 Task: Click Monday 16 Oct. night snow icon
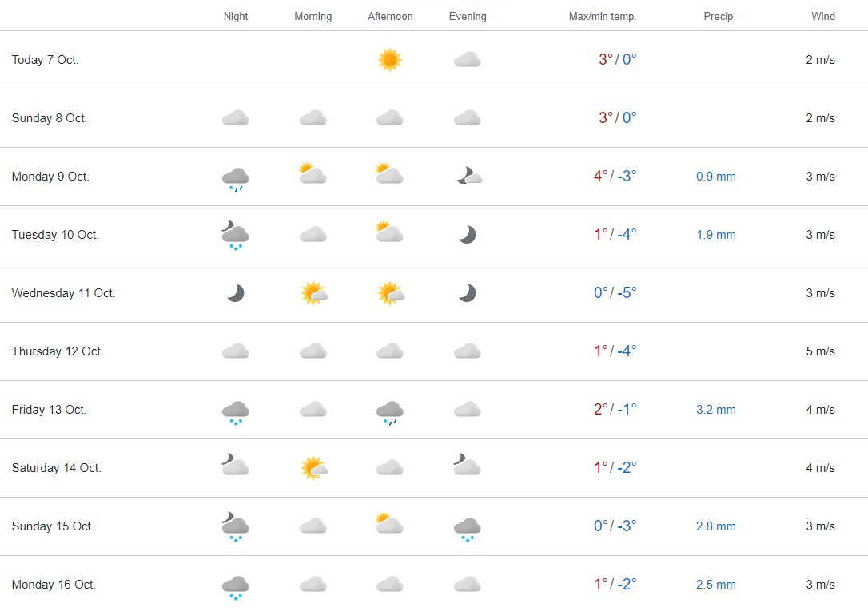coord(235,587)
